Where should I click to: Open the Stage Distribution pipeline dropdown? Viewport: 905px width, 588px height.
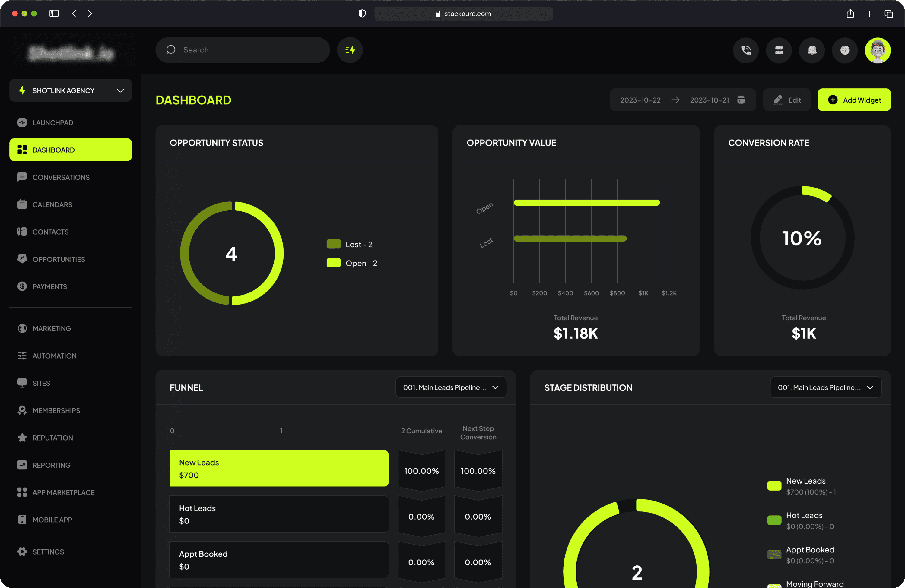pos(826,387)
